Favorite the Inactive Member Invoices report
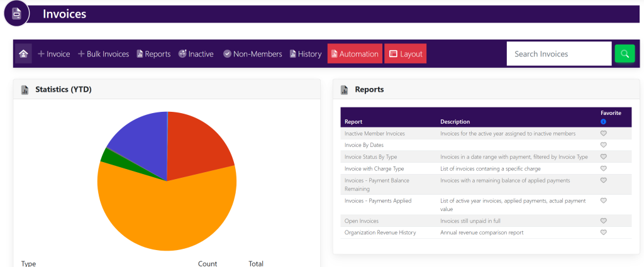The height and width of the screenshot is (267, 644). click(x=603, y=133)
